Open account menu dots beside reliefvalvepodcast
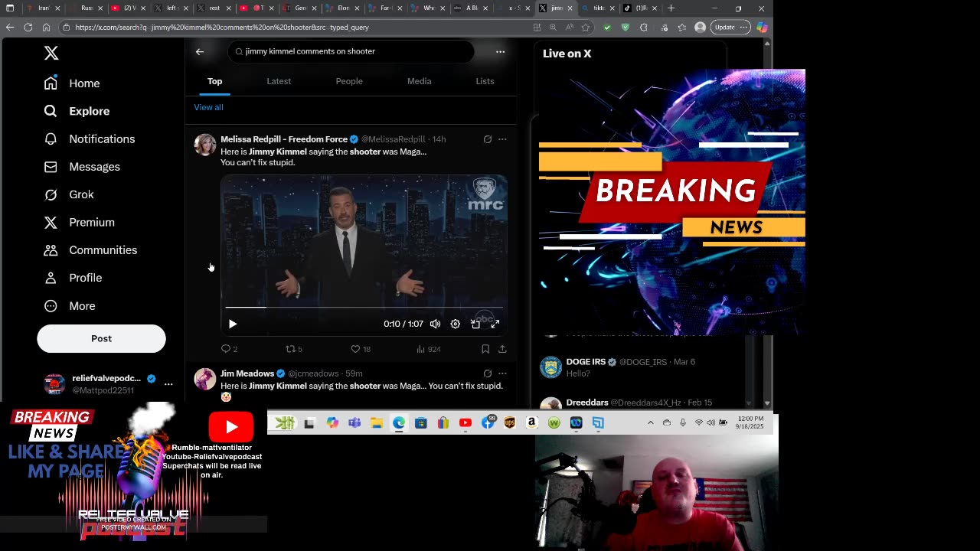Image resolution: width=980 pixels, height=551 pixels. 168,384
